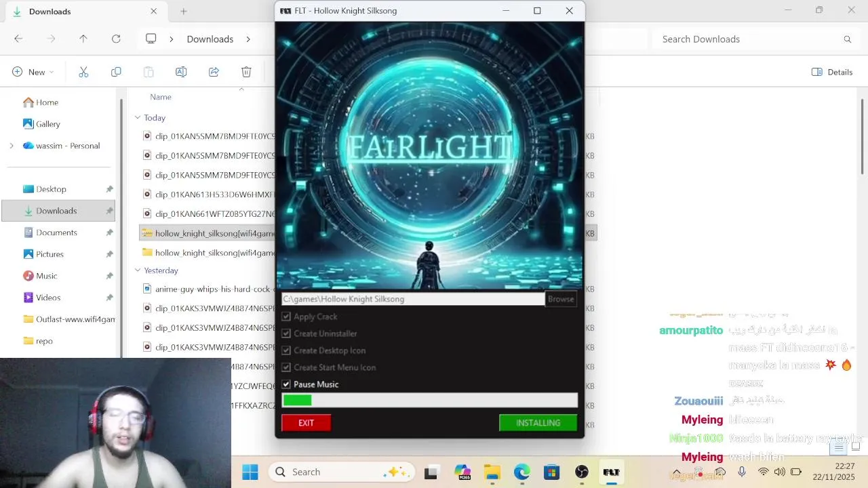Switch to OBS Studio in taskbar
The width and height of the screenshot is (868, 488).
point(581,472)
